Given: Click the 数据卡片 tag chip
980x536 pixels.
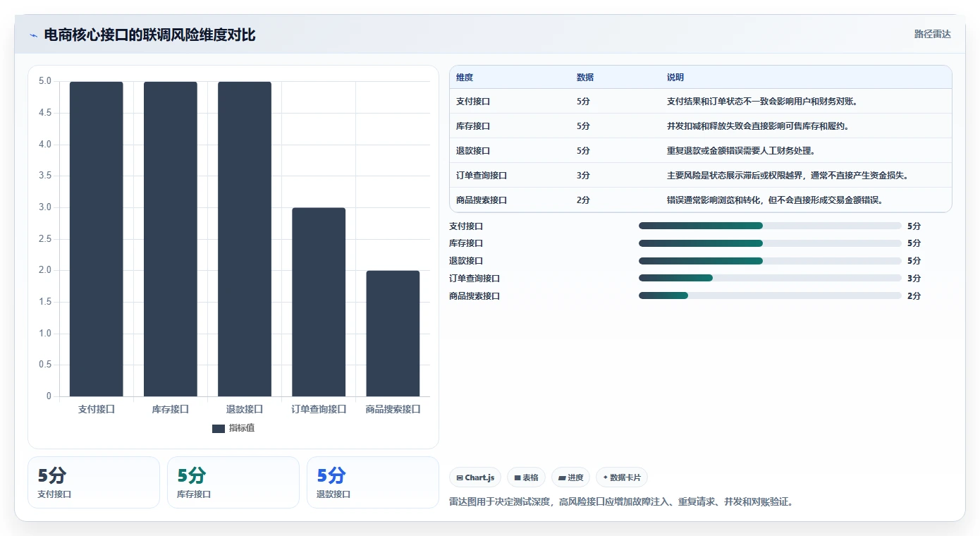Looking at the screenshot, I should pos(622,477).
